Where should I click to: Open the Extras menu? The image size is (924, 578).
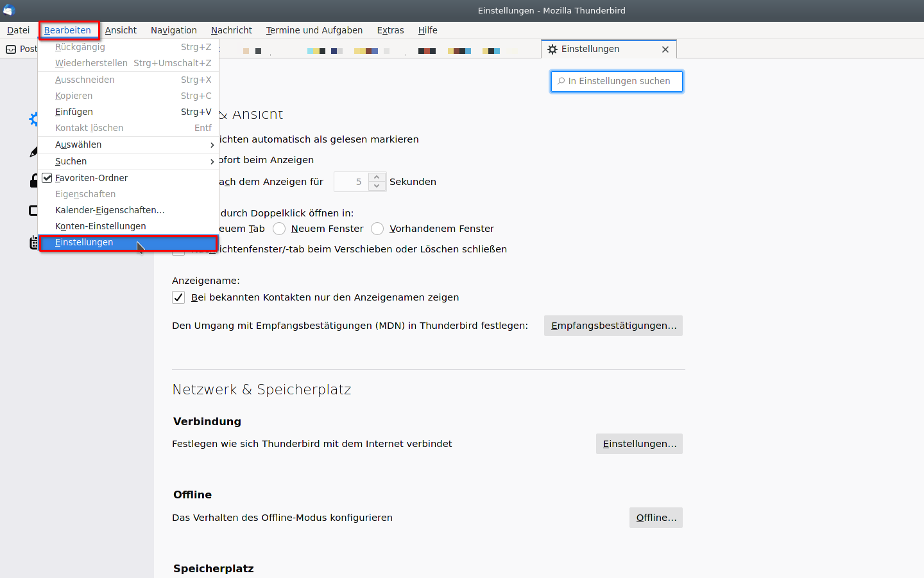390,30
